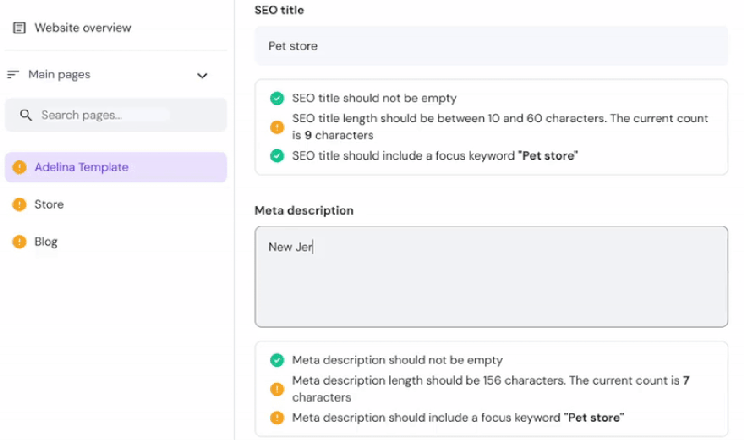Click inside the Meta description textarea
This screenshot has width=744, height=440.
point(491,277)
